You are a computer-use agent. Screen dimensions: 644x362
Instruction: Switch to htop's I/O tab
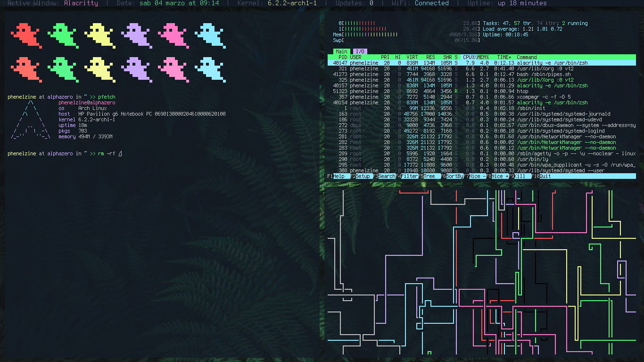tap(360, 51)
